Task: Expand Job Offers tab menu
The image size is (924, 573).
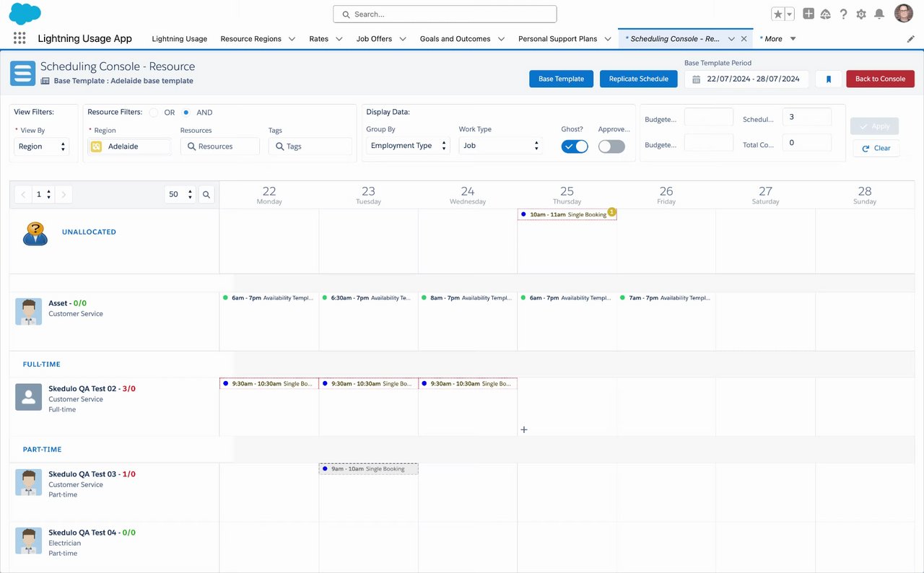Action: (403, 39)
